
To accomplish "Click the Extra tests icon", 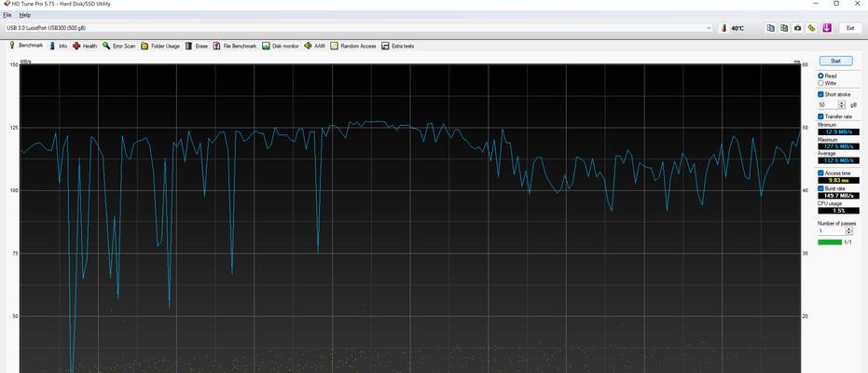I will 385,46.
